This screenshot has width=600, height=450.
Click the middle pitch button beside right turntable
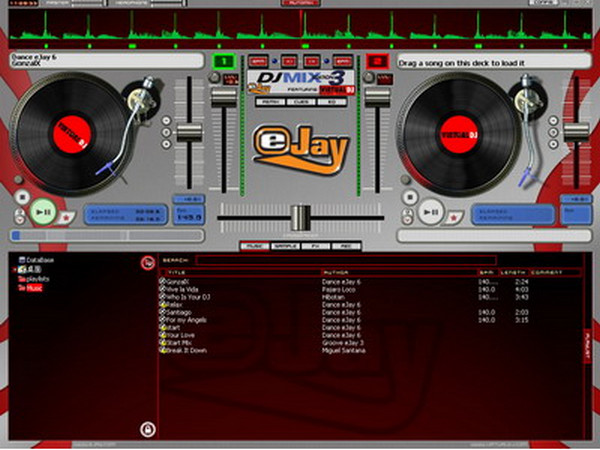553,132
